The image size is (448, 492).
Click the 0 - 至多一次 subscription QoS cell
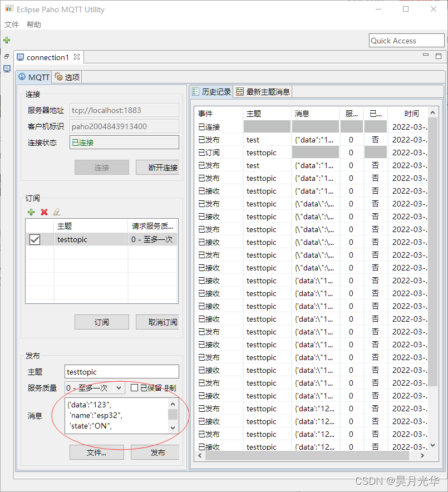click(x=152, y=240)
